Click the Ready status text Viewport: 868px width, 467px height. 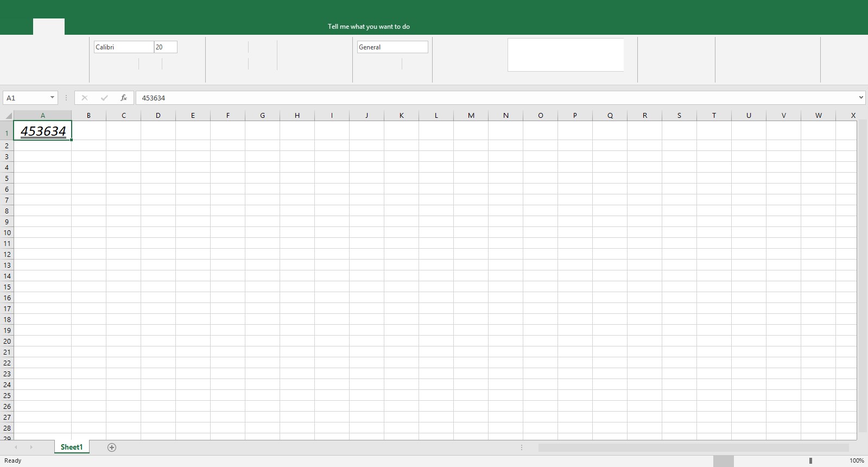coord(13,460)
